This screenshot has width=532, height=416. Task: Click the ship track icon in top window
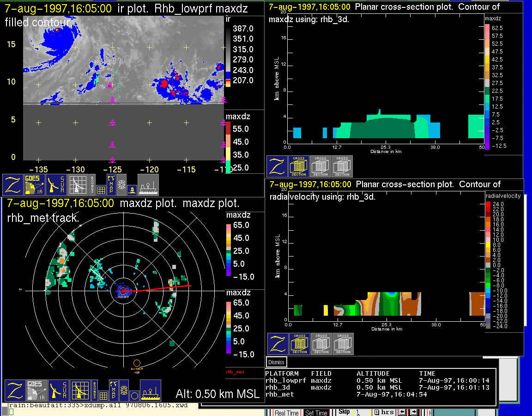148,185
